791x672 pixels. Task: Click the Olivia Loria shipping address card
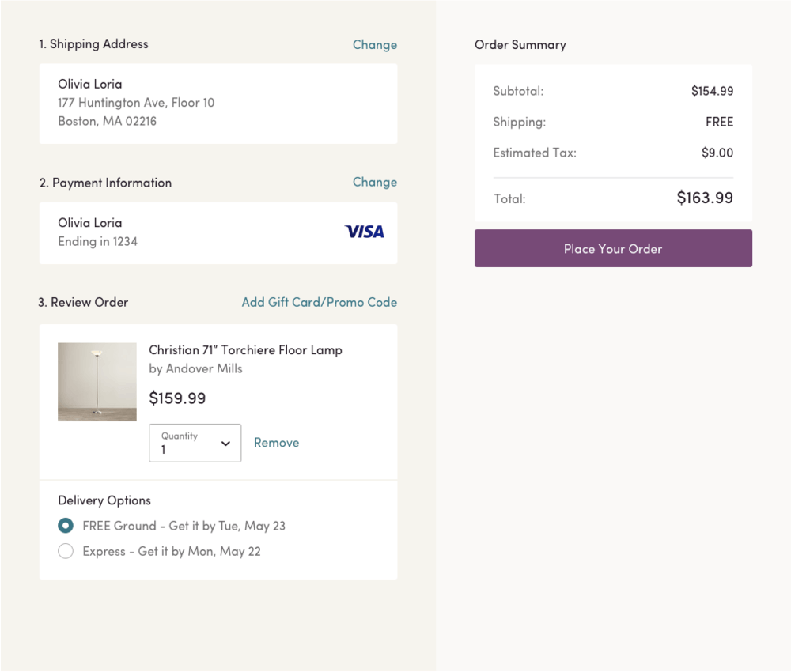coord(218,104)
